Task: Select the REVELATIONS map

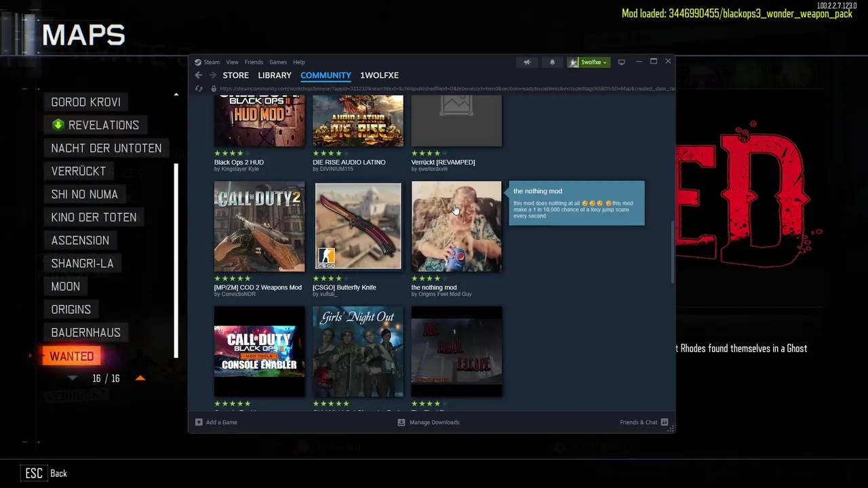Action: (96, 125)
